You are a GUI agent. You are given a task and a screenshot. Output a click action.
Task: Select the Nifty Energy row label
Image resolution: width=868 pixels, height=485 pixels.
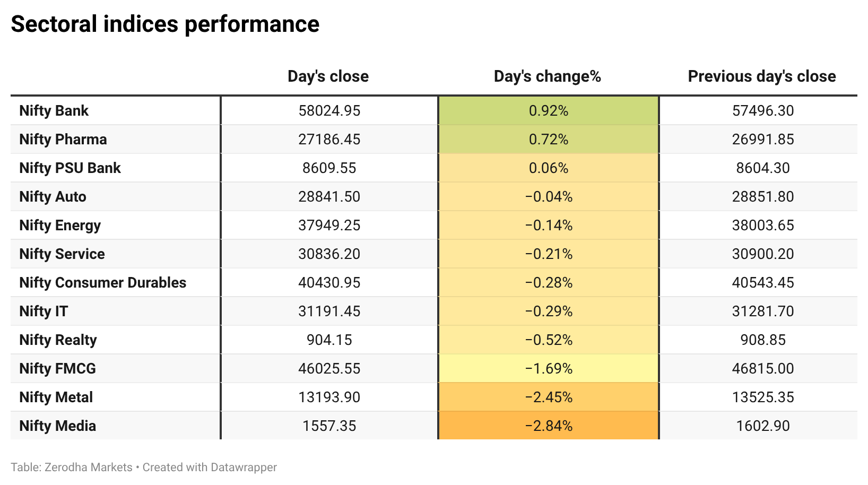pyautogui.click(x=60, y=225)
